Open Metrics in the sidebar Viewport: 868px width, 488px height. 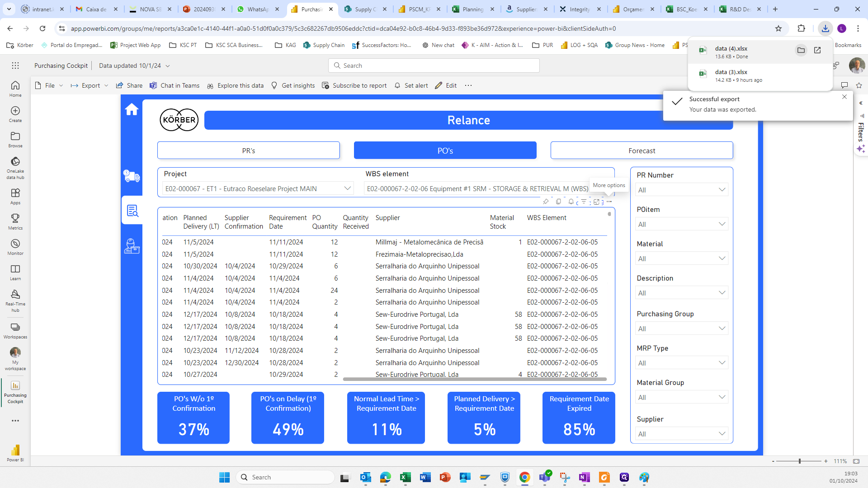tap(15, 221)
